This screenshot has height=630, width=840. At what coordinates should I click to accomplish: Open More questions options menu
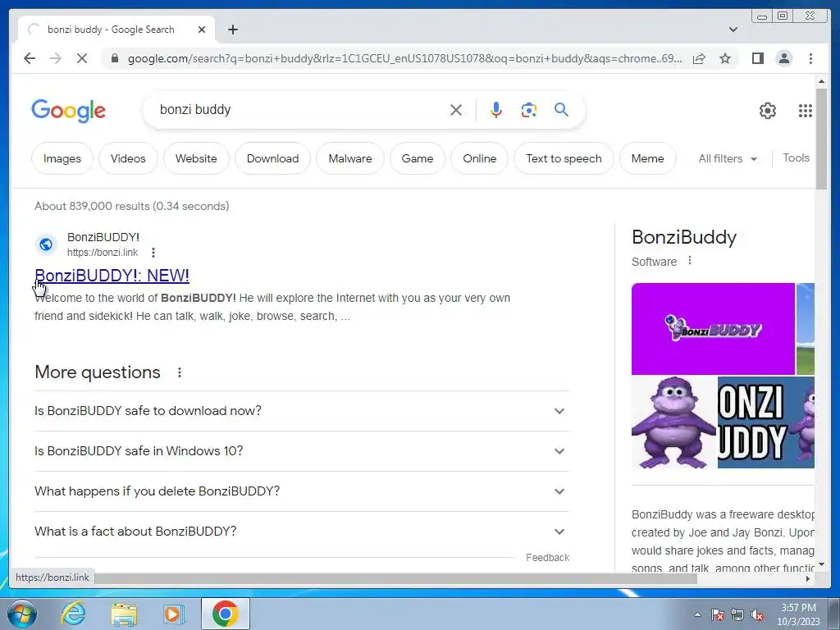pyautogui.click(x=180, y=372)
